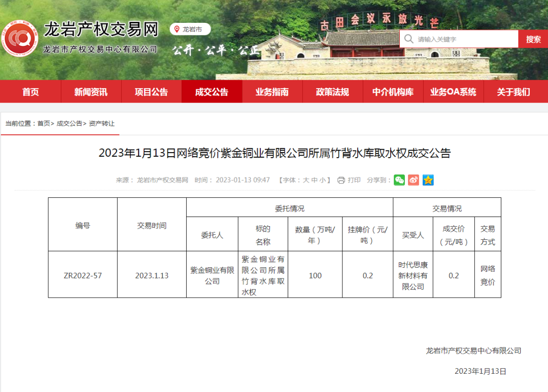
Task: Share the article to WeChat
Action: click(399, 180)
